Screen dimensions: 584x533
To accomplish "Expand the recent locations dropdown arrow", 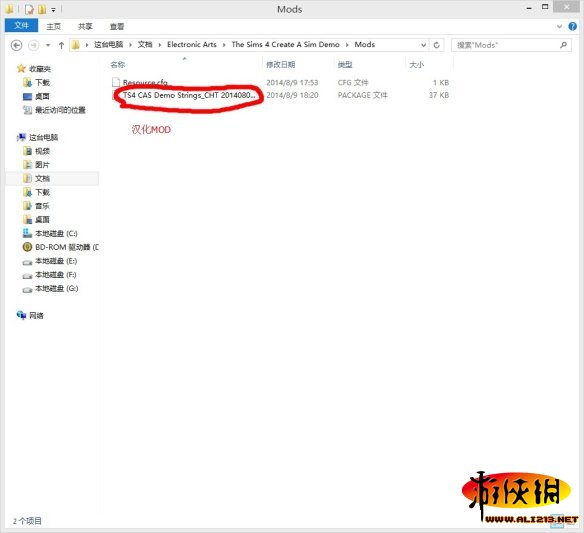I will 48,45.
